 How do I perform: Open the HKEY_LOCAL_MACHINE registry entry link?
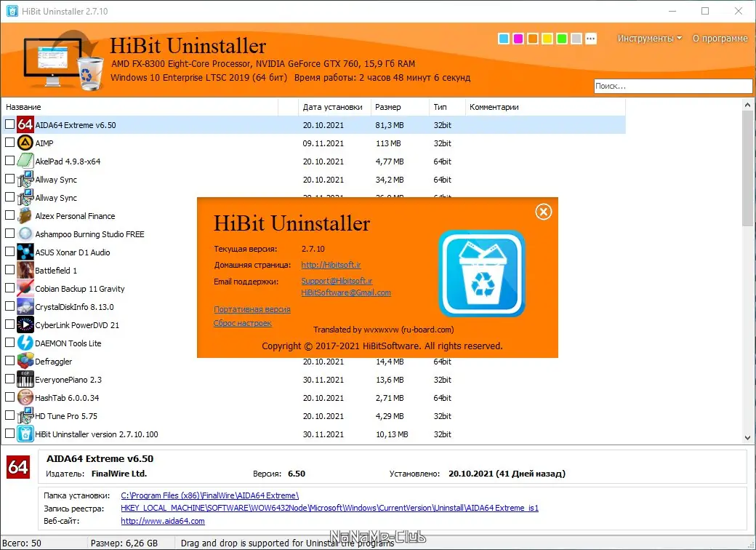point(330,508)
